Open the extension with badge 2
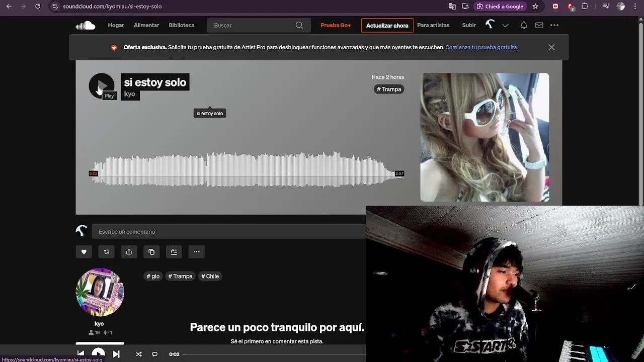The width and height of the screenshot is (644, 362). (x=571, y=7)
